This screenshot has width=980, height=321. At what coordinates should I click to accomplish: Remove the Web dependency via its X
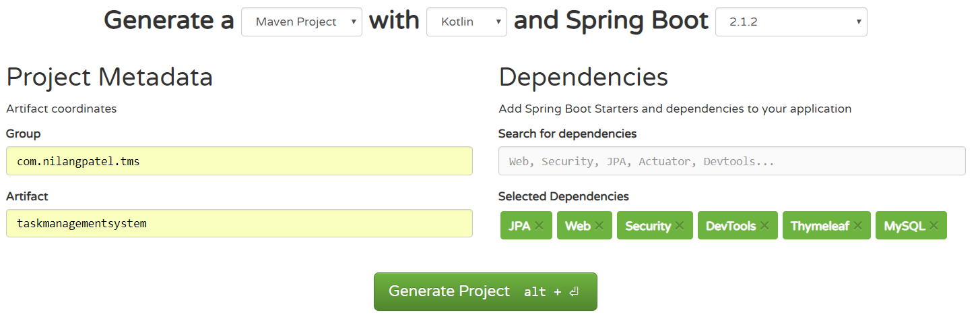(599, 226)
